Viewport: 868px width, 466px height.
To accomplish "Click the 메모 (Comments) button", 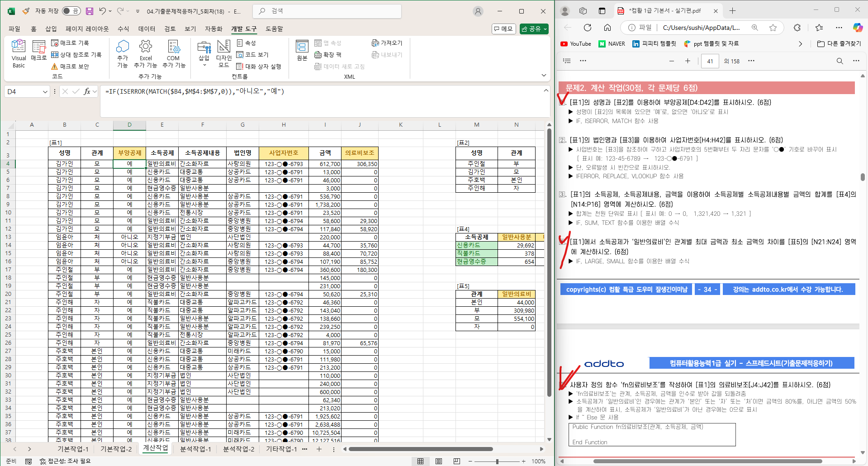I will point(504,29).
